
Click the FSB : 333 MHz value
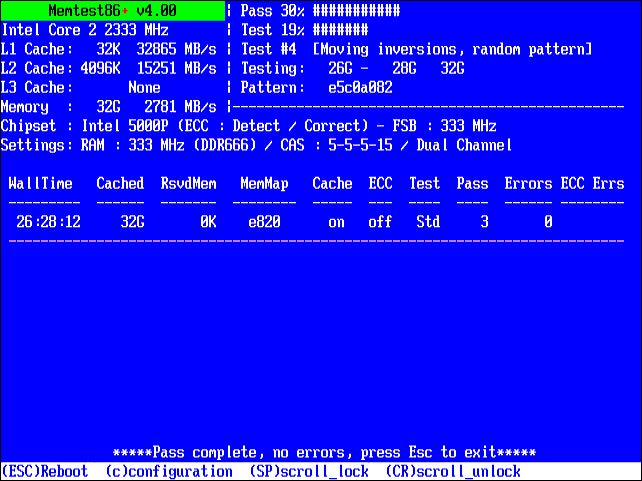point(444,126)
